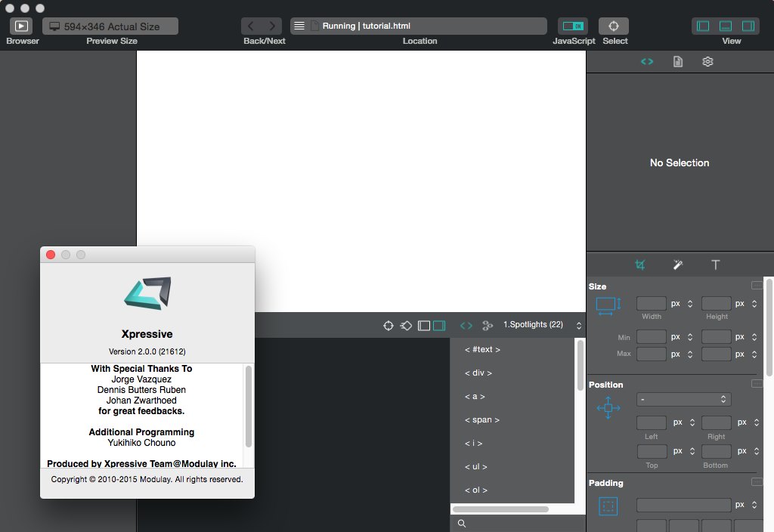Open the Browser preview button
Image resolution: width=774 pixels, height=532 pixels.
(x=21, y=26)
